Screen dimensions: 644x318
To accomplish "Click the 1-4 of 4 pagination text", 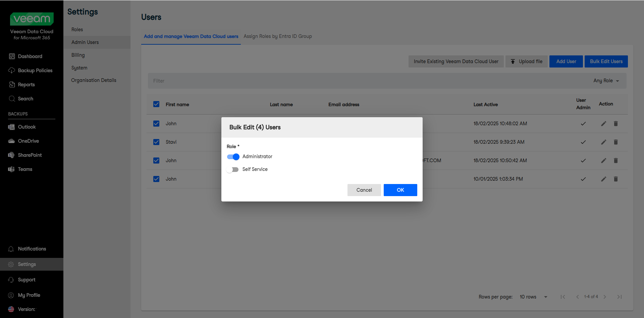I will 591,297.
